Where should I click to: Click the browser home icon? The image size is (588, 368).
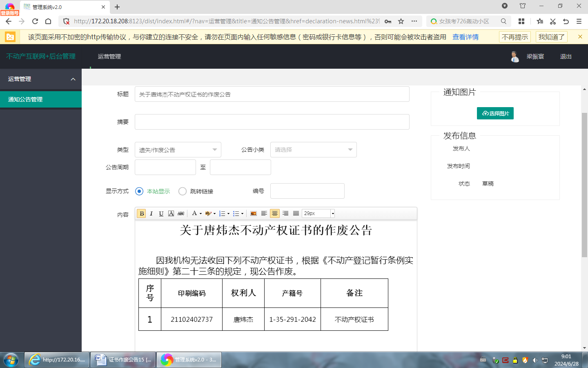pos(48,21)
